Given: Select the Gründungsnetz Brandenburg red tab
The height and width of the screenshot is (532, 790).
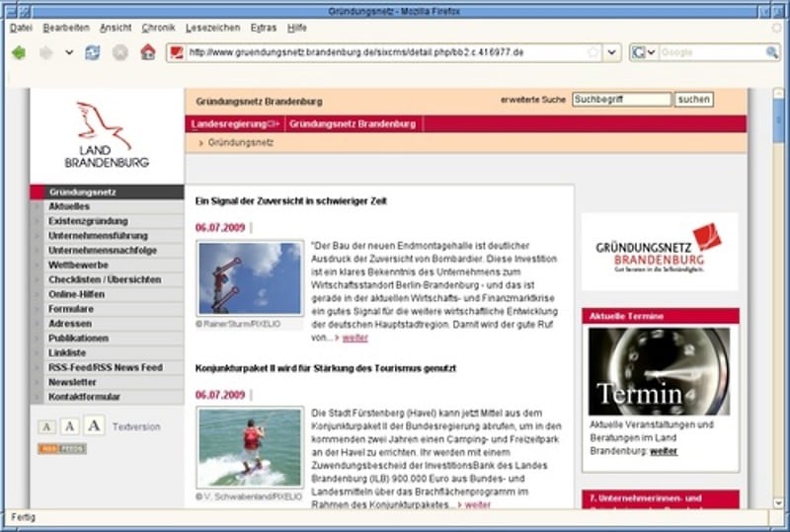Looking at the screenshot, I should tap(353, 124).
